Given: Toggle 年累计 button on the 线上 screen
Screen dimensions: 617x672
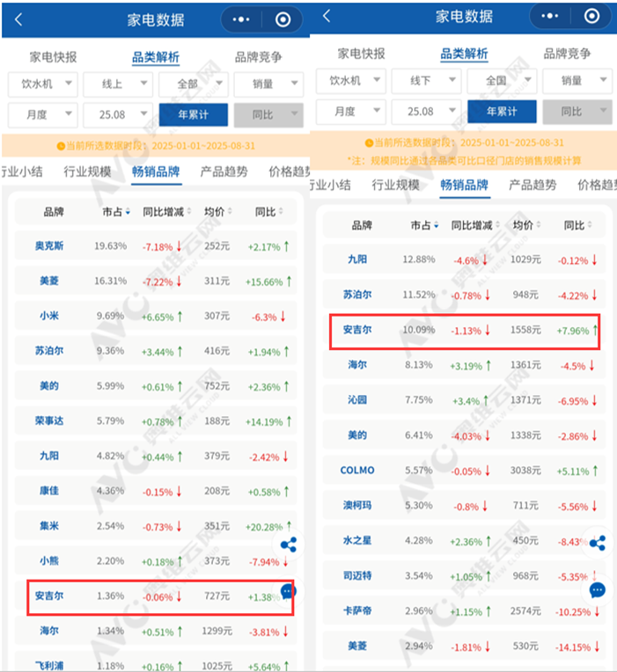Looking at the screenshot, I should pyautogui.click(x=193, y=115).
